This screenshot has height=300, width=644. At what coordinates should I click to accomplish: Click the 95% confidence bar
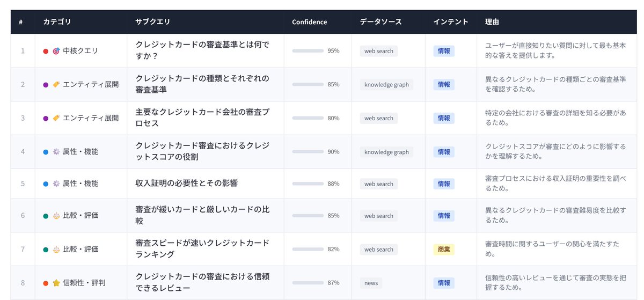click(308, 51)
